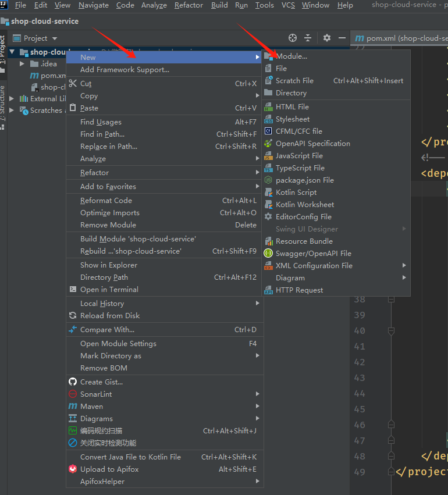Image resolution: width=448 pixels, height=495 pixels.
Task: Click the HTTP Request API icon
Action: click(x=268, y=290)
